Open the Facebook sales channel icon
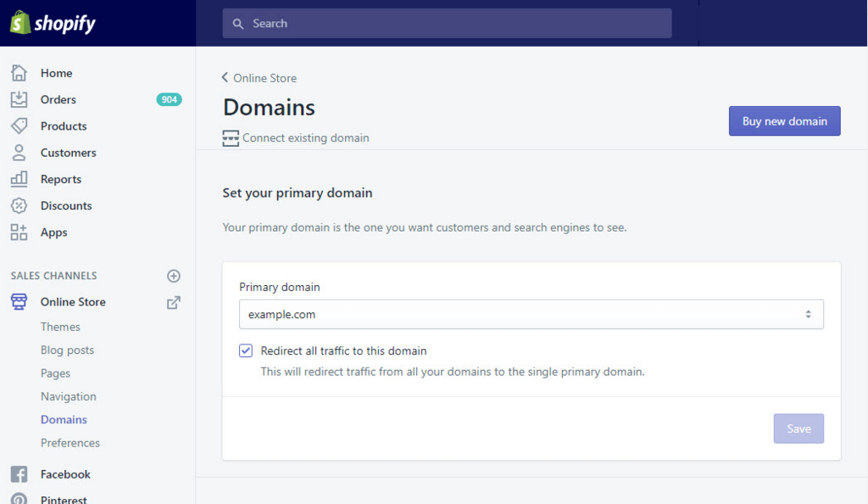Screen dimensions: 868x504 pyautogui.click(x=19, y=474)
